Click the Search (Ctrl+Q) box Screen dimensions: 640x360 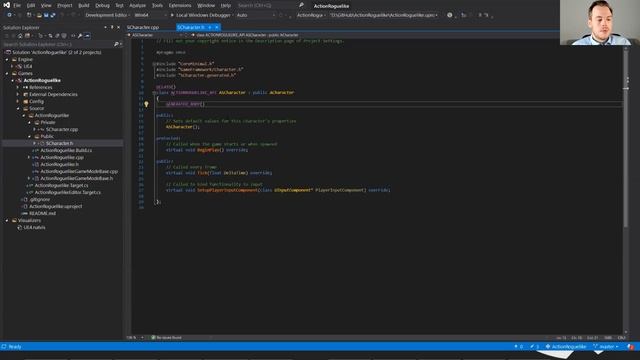click(266, 5)
